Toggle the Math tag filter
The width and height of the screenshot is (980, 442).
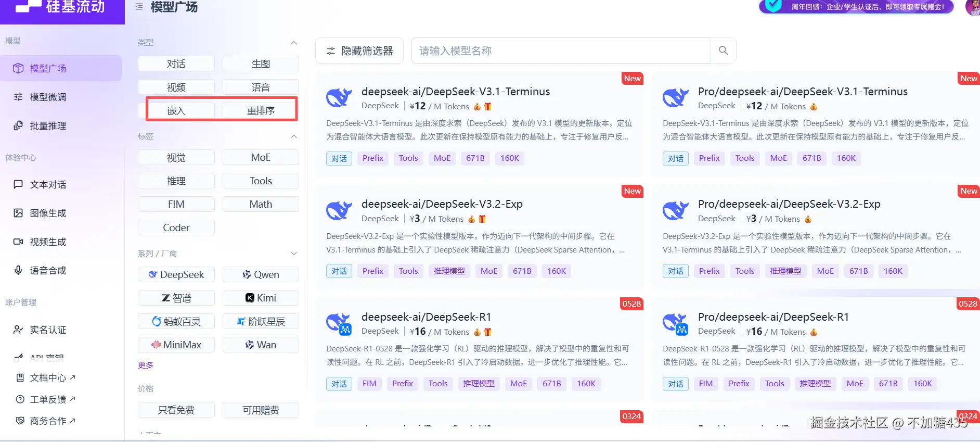click(261, 204)
